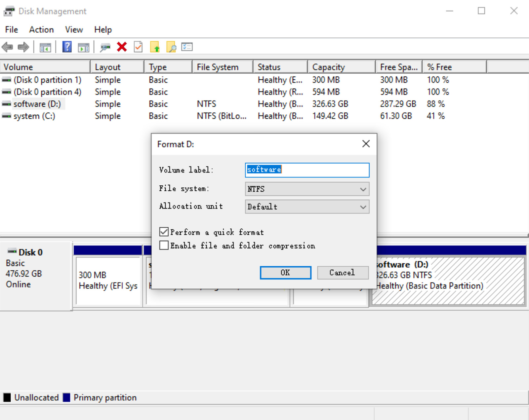
Task: Click OK in Format D: dialog
Action: [285, 273]
